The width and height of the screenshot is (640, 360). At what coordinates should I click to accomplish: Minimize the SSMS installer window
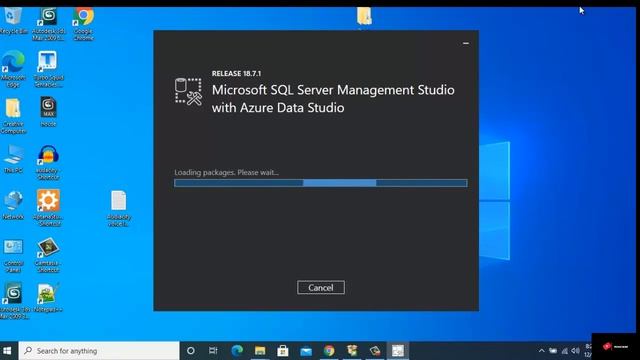tap(466, 43)
